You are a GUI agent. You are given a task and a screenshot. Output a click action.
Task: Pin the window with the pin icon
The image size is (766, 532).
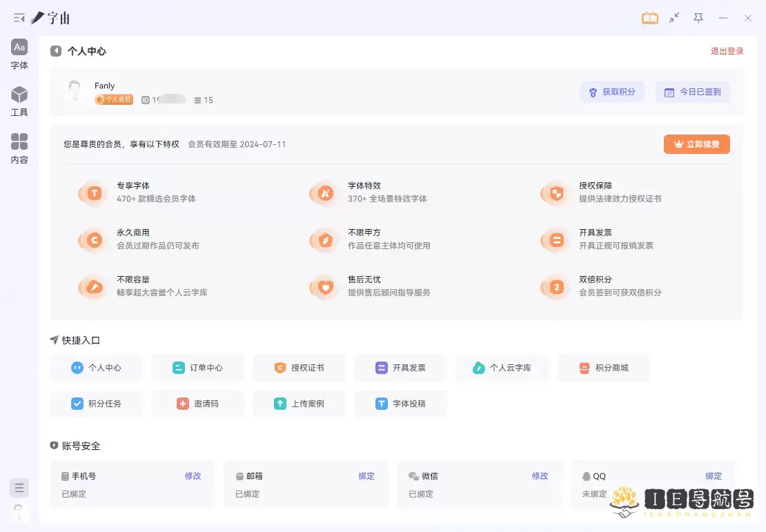click(698, 18)
